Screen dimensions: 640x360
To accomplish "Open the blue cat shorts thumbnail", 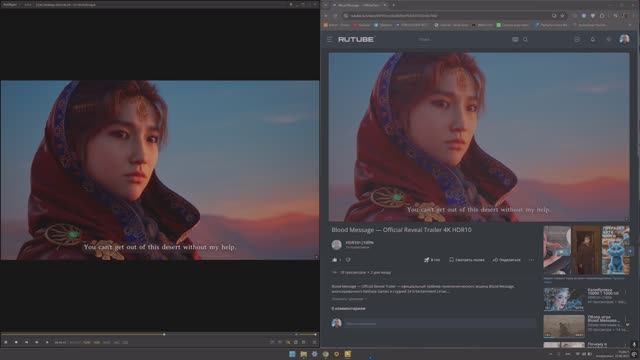I will coord(615,250).
